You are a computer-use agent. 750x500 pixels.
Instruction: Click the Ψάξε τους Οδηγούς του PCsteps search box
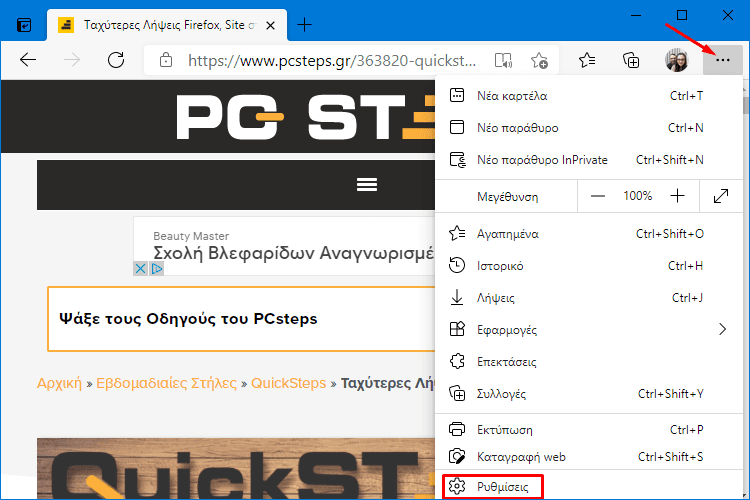pos(241,319)
